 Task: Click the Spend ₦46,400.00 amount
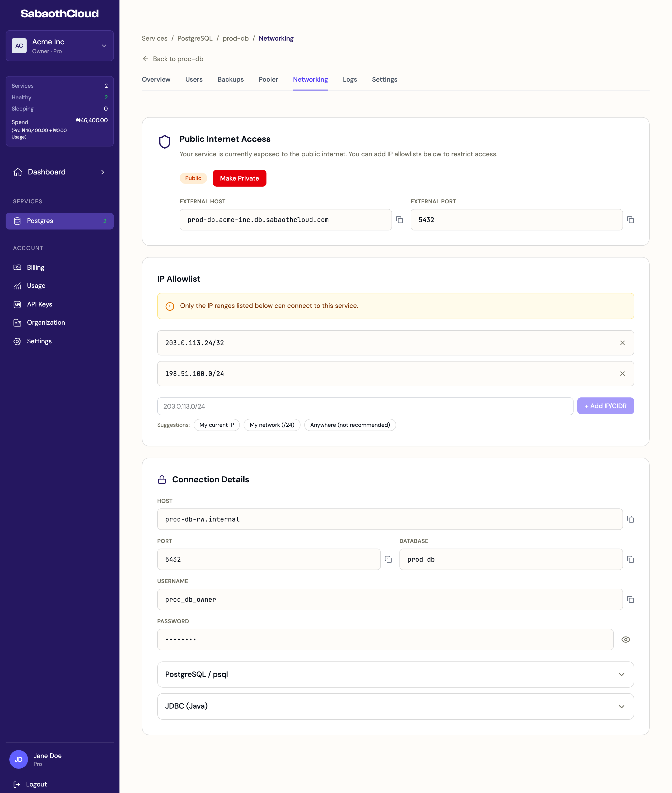pos(92,120)
